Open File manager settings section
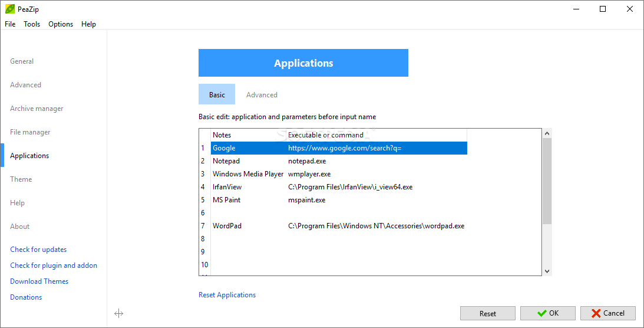This screenshot has height=328, width=644. [x=30, y=132]
